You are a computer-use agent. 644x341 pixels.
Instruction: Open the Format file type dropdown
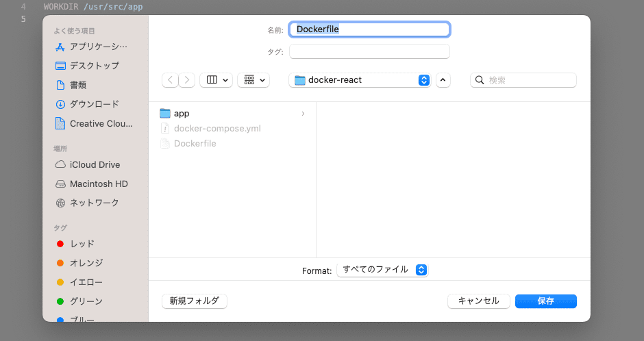click(x=382, y=270)
